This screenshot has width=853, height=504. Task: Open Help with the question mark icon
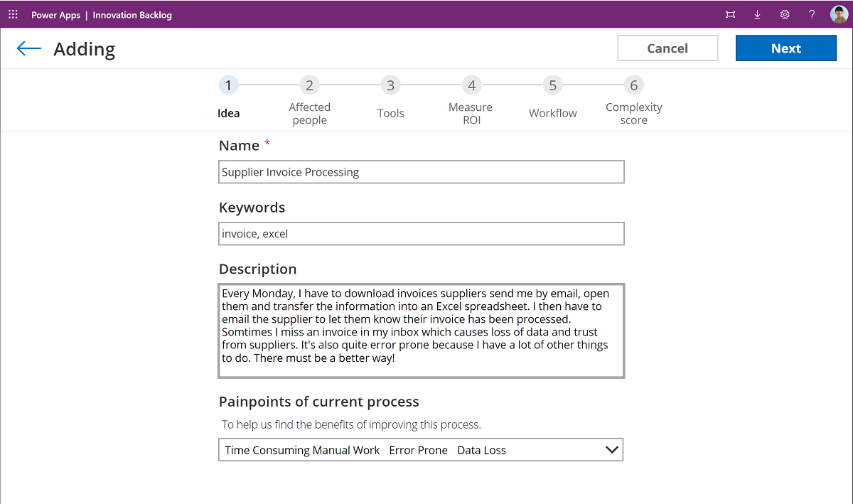coord(811,14)
